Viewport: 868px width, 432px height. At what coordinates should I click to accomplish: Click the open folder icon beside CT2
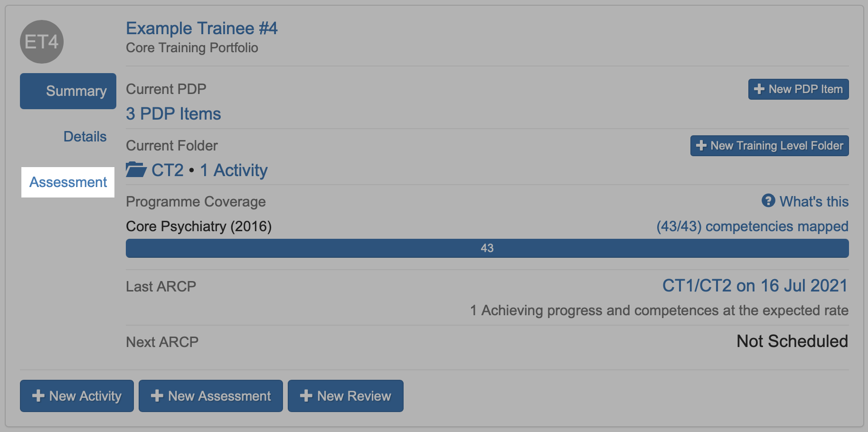point(136,169)
